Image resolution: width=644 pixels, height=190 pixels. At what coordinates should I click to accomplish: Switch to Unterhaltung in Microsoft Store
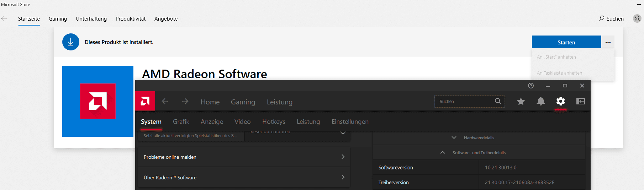(x=91, y=19)
